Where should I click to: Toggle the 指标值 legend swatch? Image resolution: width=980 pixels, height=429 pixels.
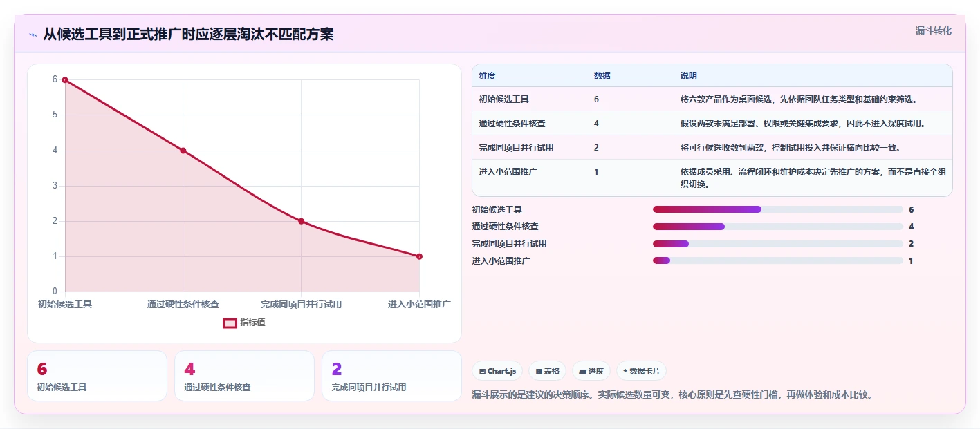click(x=230, y=323)
